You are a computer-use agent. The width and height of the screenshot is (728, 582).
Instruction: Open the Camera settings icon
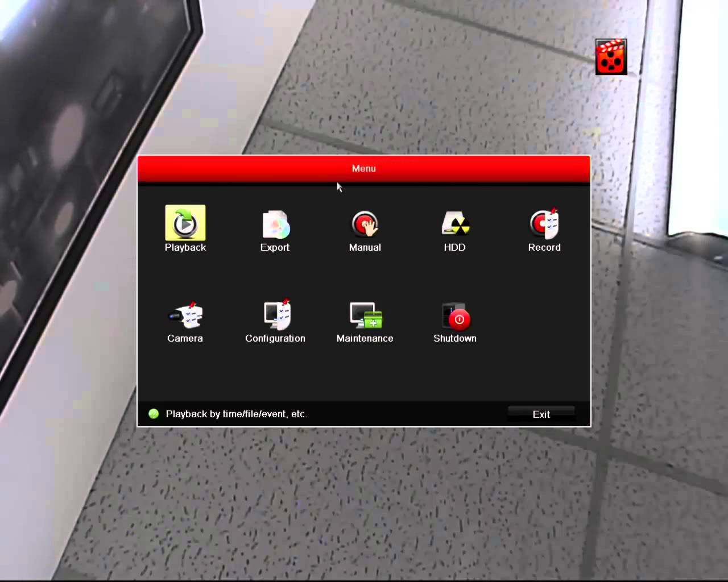coord(185,315)
